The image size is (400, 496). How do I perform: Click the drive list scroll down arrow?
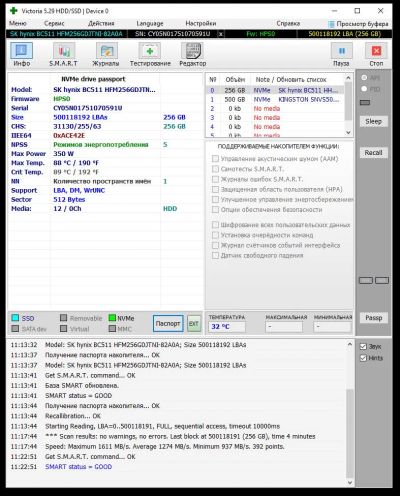348,132
